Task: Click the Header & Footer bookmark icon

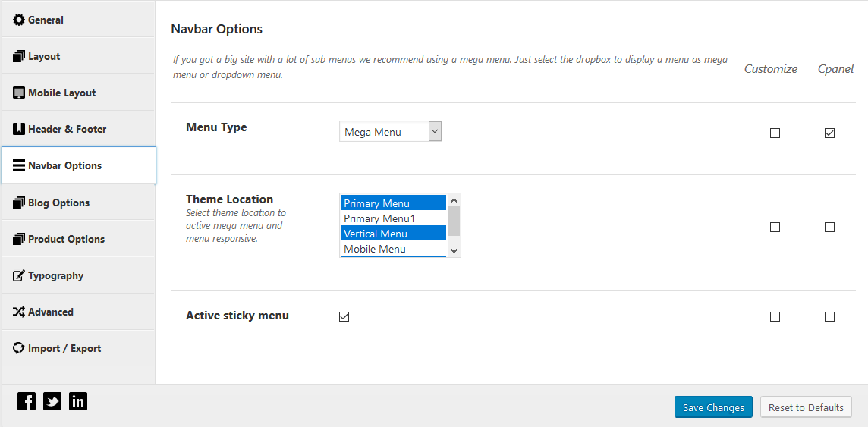Action: tap(19, 129)
